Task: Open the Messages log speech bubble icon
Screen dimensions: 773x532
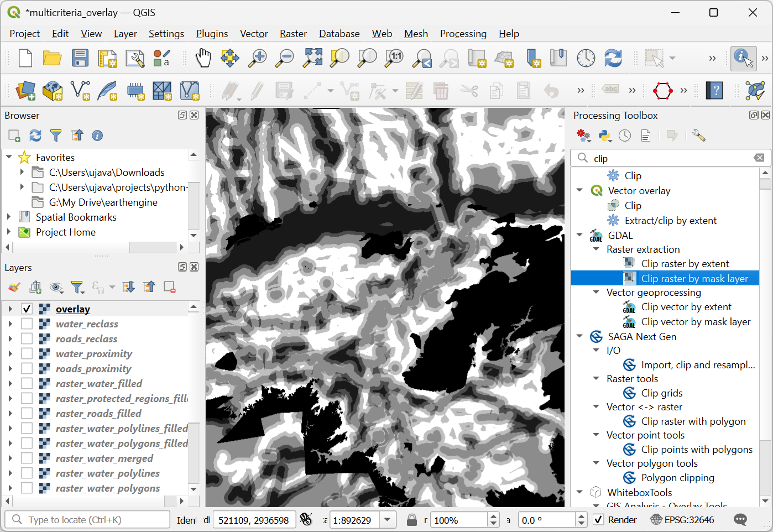Action: click(x=740, y=520)
